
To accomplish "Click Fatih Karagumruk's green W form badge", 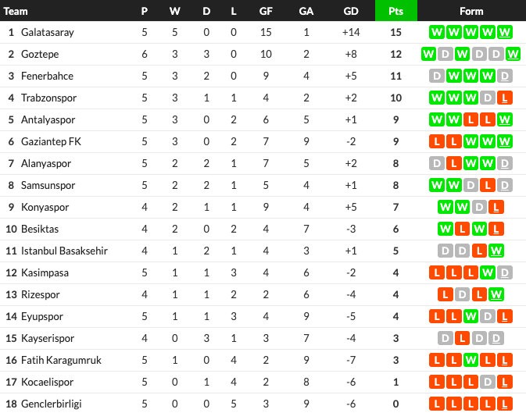I will 471,361.
